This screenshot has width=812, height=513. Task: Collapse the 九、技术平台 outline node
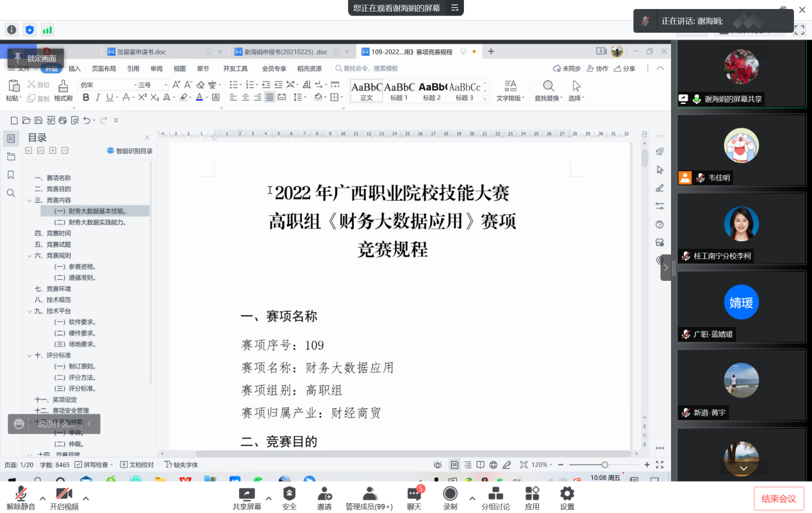[29, 311]
